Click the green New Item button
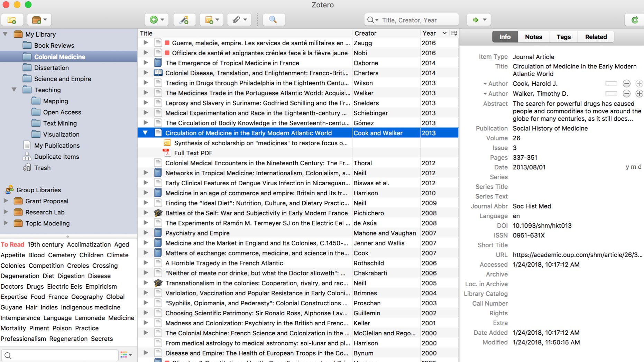 click(156, 20)
